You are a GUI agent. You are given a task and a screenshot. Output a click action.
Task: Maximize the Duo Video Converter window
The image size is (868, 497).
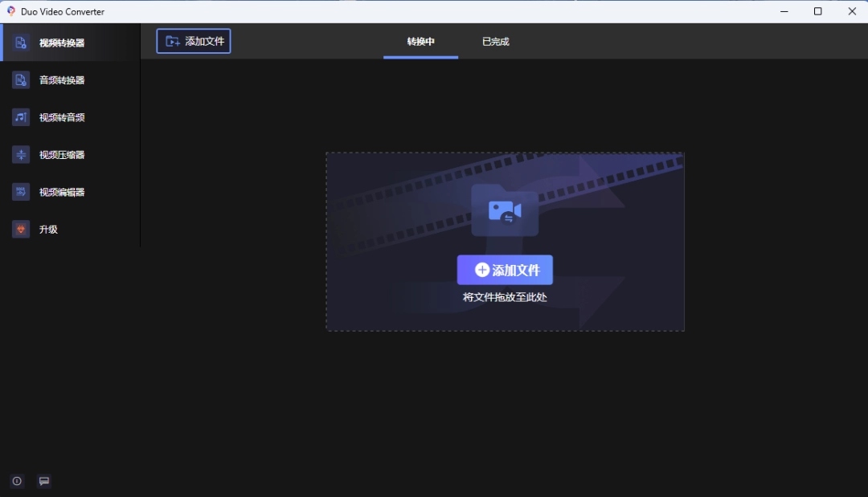(817, 11)
